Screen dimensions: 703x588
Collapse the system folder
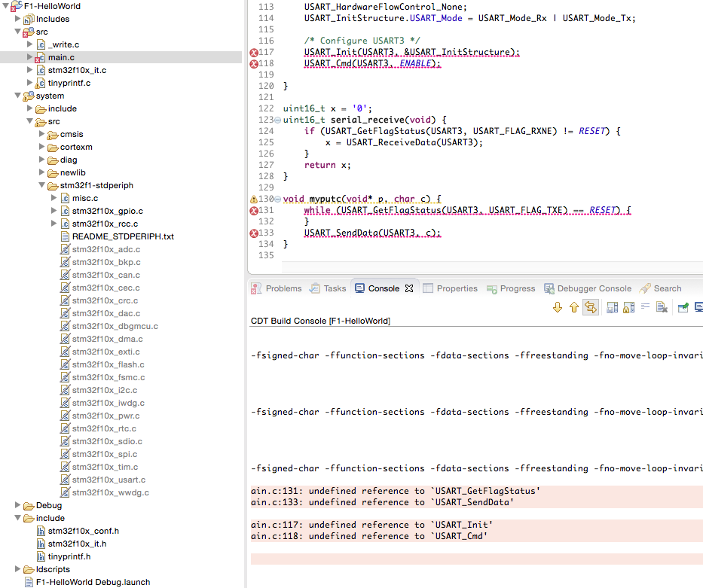point(18,96)
